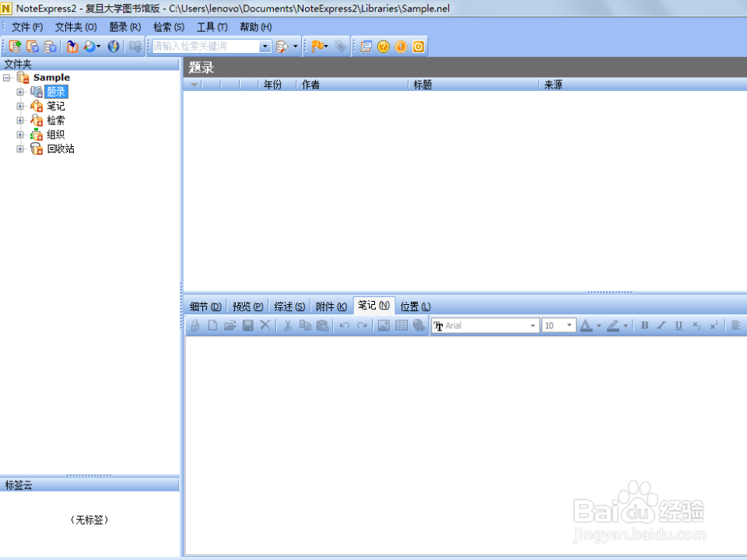
Task: Click the floppy disk save icon
Action: tap(247, 325)
